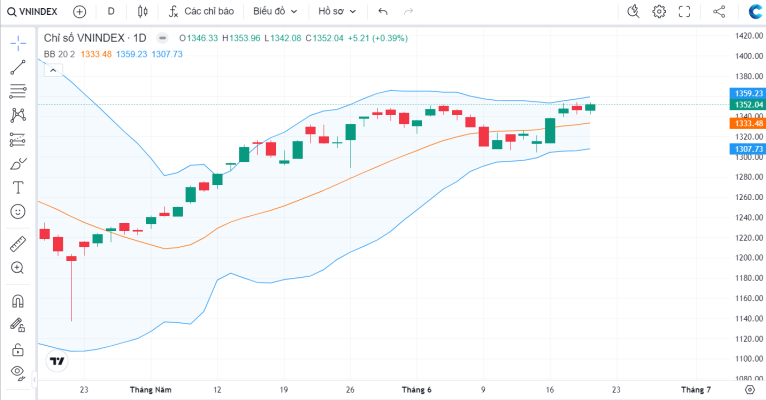
Task: Click the undo arrow
Action: [x=383, y=11]
